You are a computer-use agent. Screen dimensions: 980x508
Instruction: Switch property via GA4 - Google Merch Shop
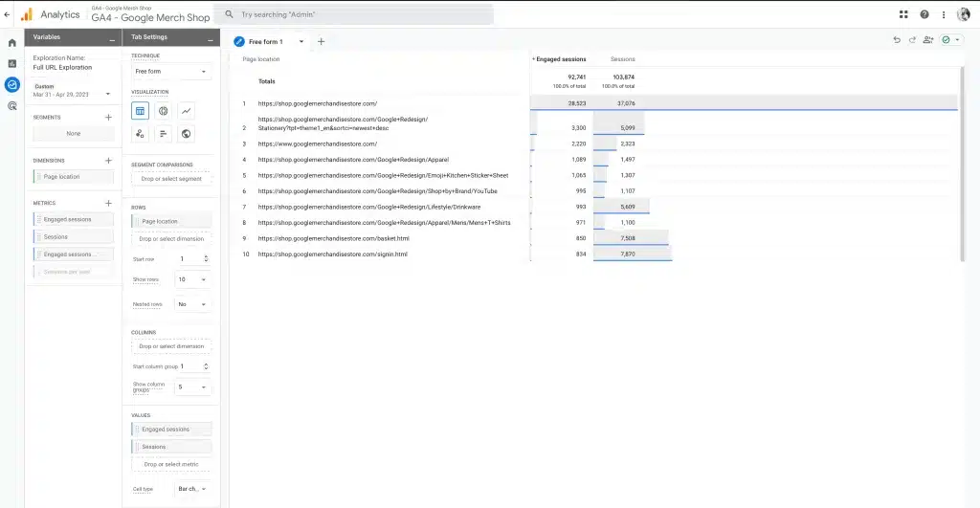click(150, 17)
